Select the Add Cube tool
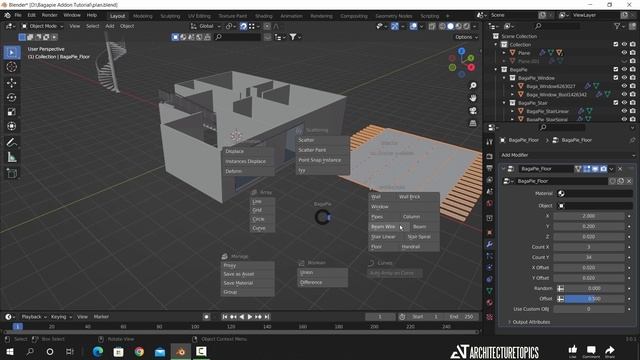Screen dimensions: 640x360 coord(11,173)
